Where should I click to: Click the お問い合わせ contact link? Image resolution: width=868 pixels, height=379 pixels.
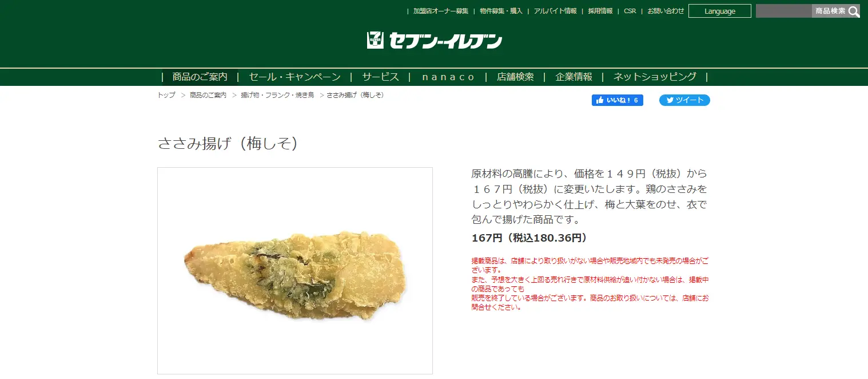coord(666,11)
